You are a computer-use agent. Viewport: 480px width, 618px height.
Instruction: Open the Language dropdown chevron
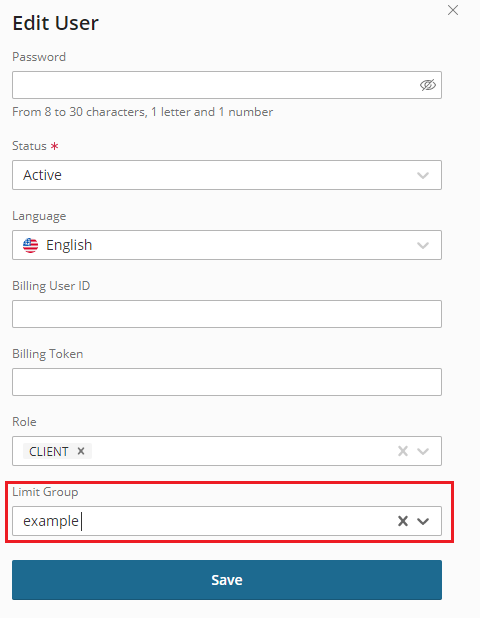click(423, 246)
